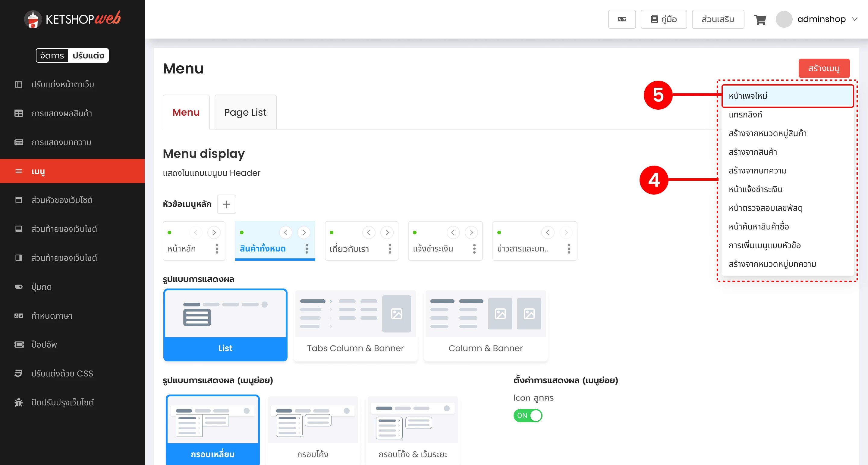
Task: Expand the adminshop account dropdown arrow
Action: [x=855, y=19]
